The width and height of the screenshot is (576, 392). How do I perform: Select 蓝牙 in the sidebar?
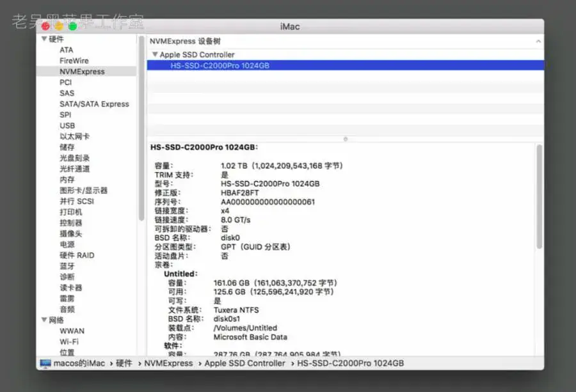pyautogui.click(x=67, y=266)
